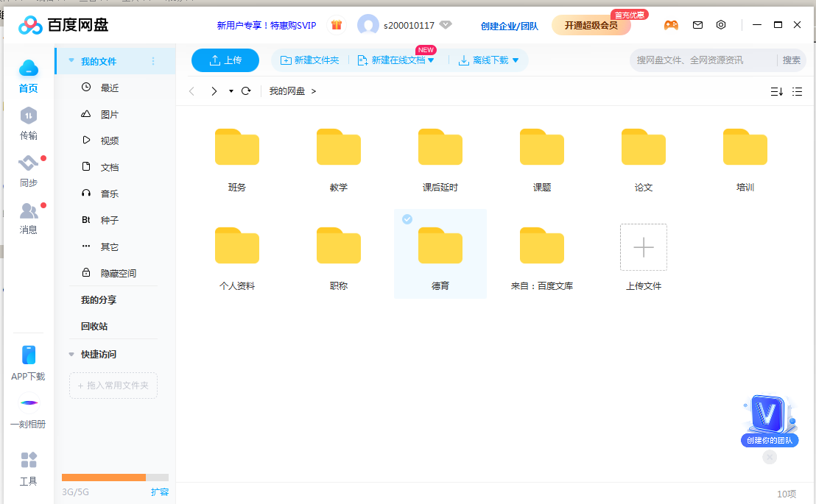
Task: Open the 传输 transfer panel icon
Action: pos(28,116)
